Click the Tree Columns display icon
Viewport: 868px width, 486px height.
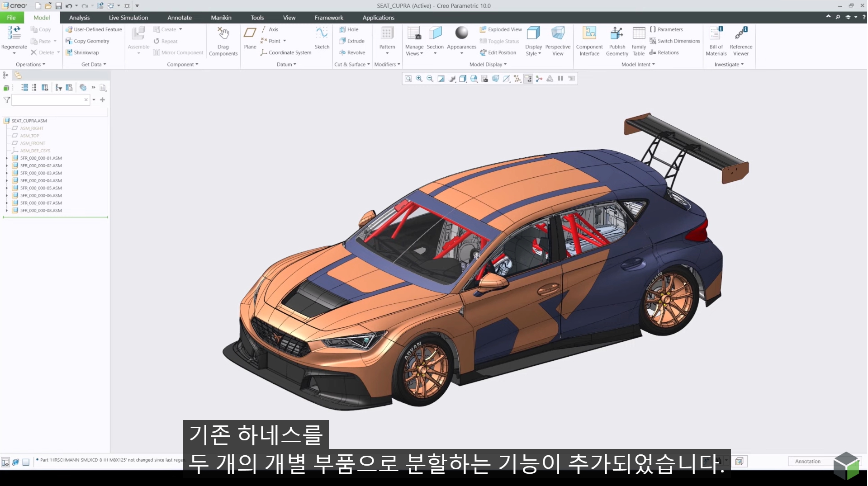(x=45, y=88)
